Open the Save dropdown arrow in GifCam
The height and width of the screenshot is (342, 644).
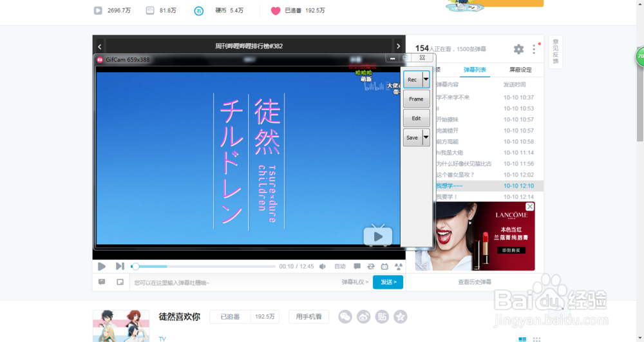[426, 138]
